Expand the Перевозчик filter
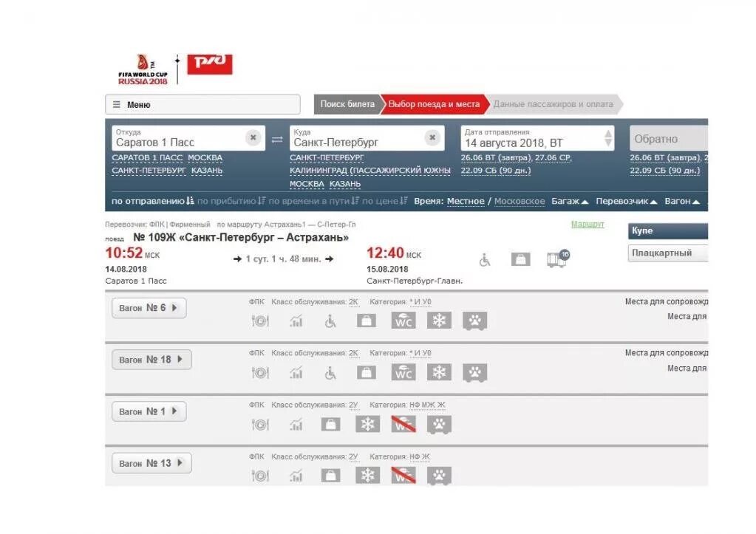 [626, 201]
